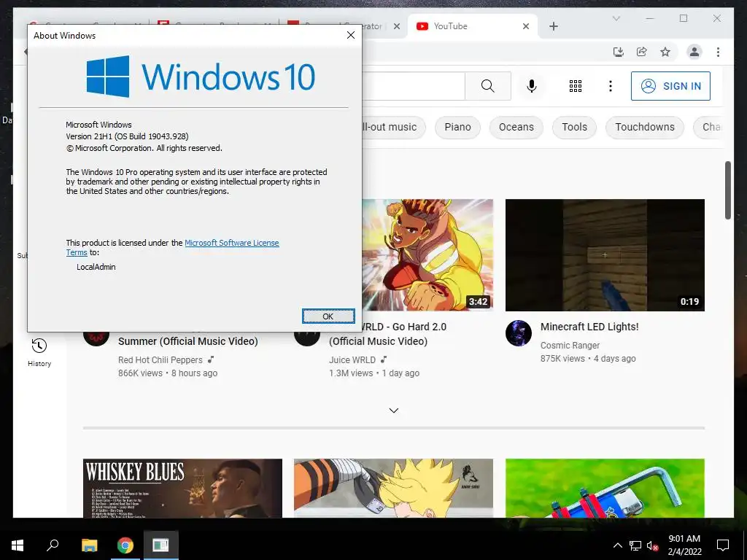Open Juice WRLD Go Hard video thumbnail

click(427, 255)
